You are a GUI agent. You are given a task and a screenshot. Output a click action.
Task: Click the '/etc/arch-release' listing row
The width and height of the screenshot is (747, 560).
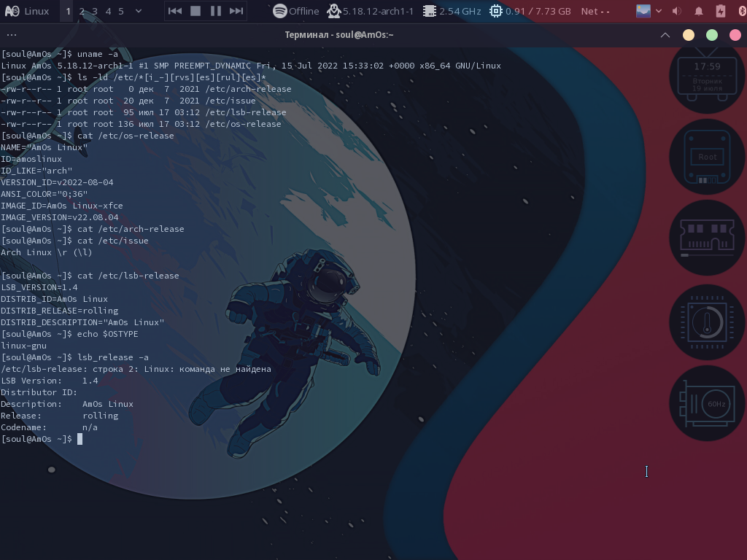pos(146,89)
